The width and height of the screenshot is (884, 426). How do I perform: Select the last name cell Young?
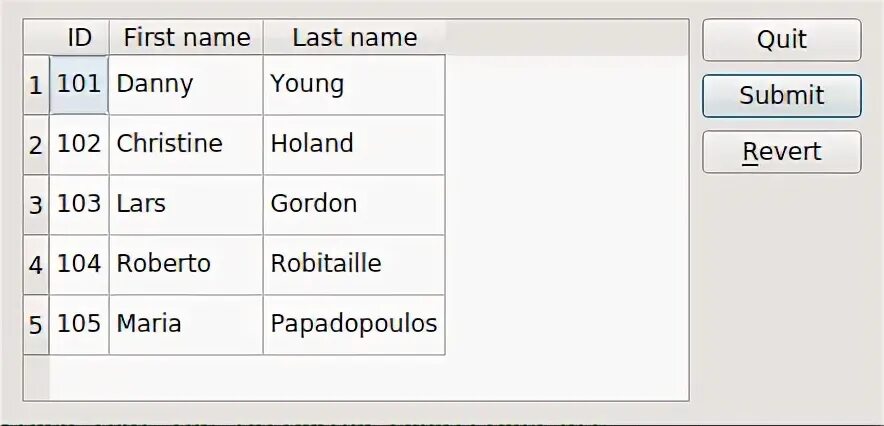click(354, 84)
